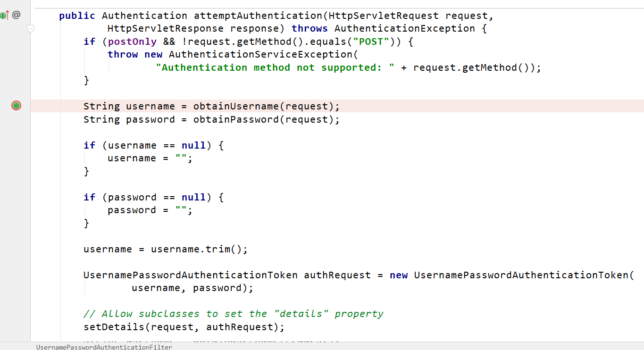644x350 pixels.
Task: Click the 'Allow subclasses' comment line
Action: coord(233,314)
